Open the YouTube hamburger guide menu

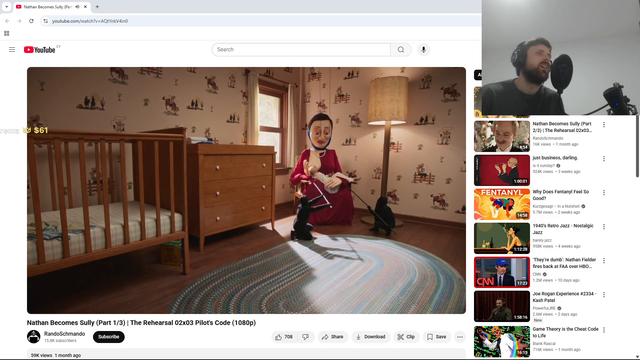tap(12, 49)
